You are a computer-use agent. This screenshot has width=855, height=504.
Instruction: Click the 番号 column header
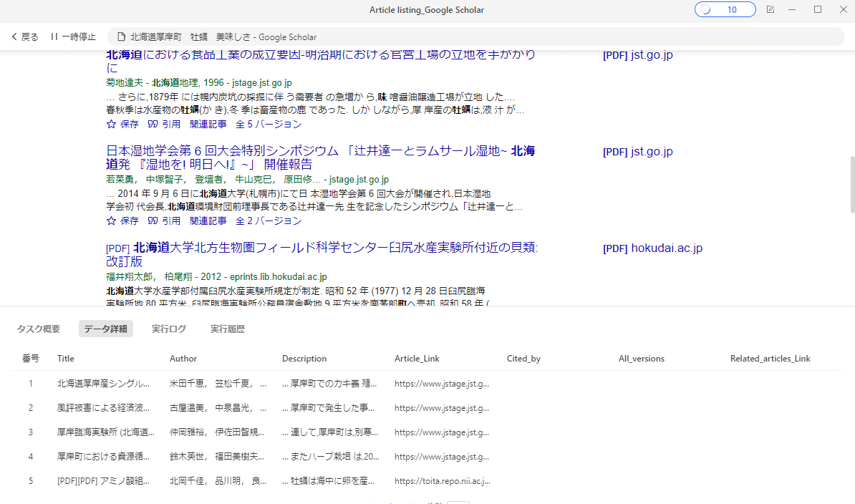coord(31,359)
